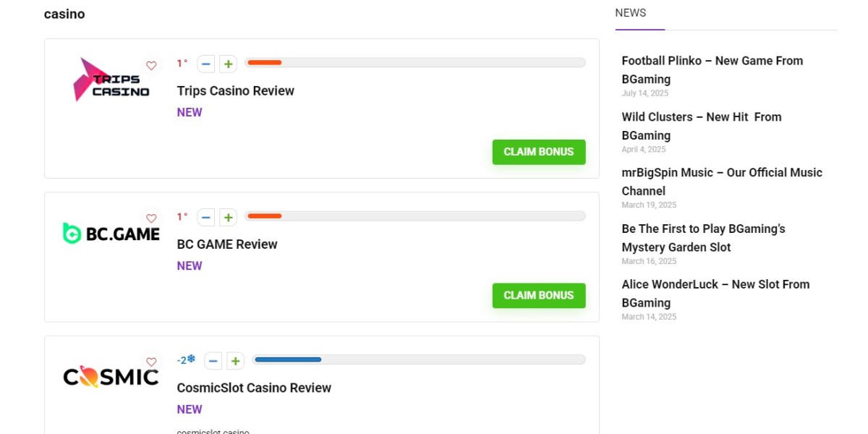Claim bonus for Trips Casino

coord(538,152)
